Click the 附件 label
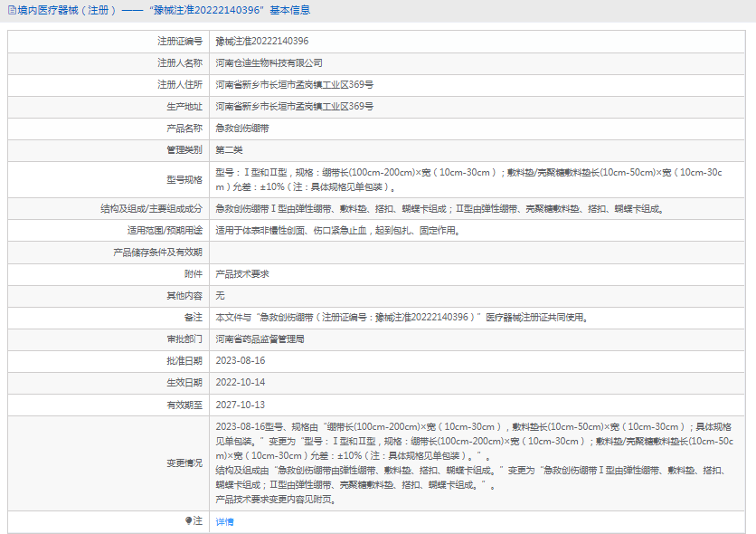 pyautogui.click(x=194, y=273)
